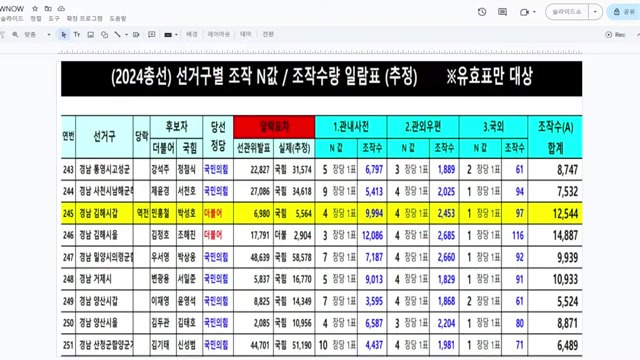Click candidate name 서천호 in row 244
This screenshot has height=360, width=640.
pyautogui.click(x=187, y=191)
